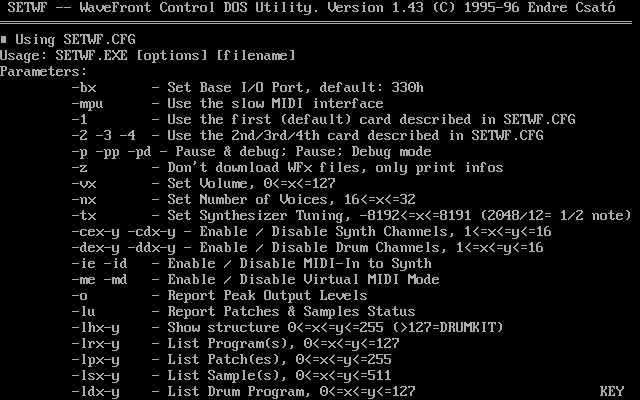Click the square bullet before 'Using SETWF.CFG'
This screenshot has width=640, height=400.
tap(4, 39)
